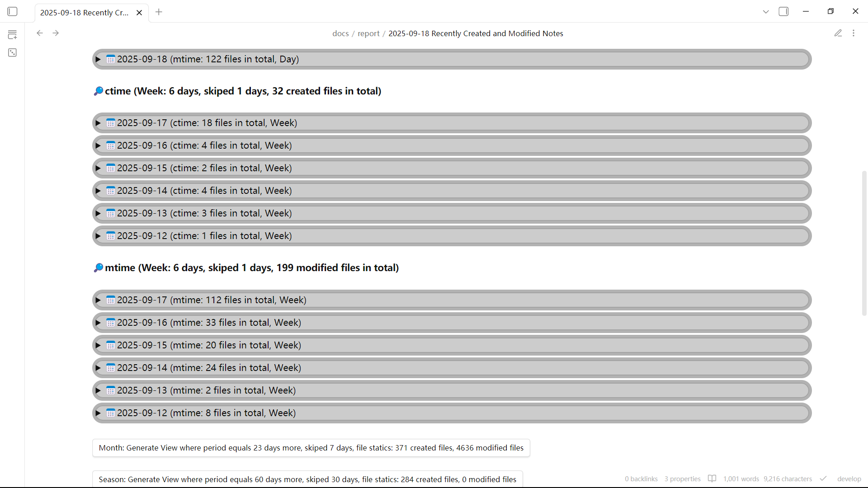Toggle the right sidebar panel icon
This screenshot has height=488, width=868.
click(783, 12)
